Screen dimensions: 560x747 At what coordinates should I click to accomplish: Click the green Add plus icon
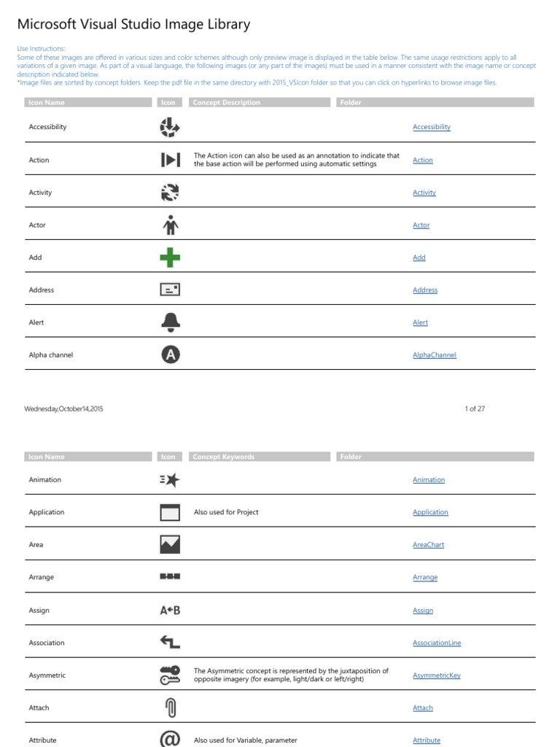(x=169, y=258)
